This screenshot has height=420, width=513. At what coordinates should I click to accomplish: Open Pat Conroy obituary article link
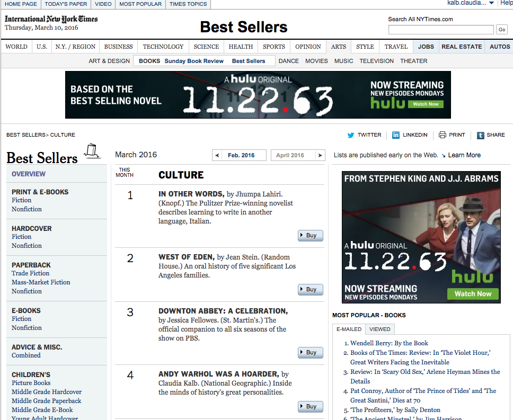pos(423,396)
